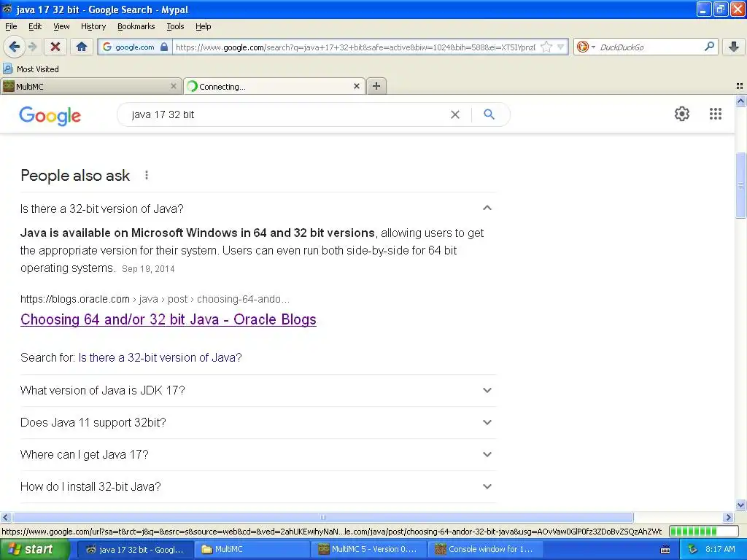This screenshot has height=560, width=747.
Task: Stop page loading with the red X
Action: [x=55, y=47]
